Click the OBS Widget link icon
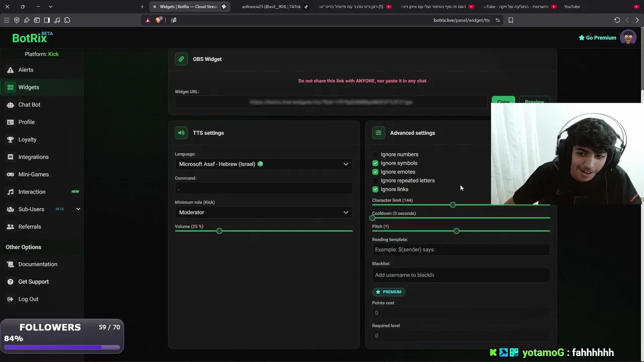The image size is (644, 362). 181,59
